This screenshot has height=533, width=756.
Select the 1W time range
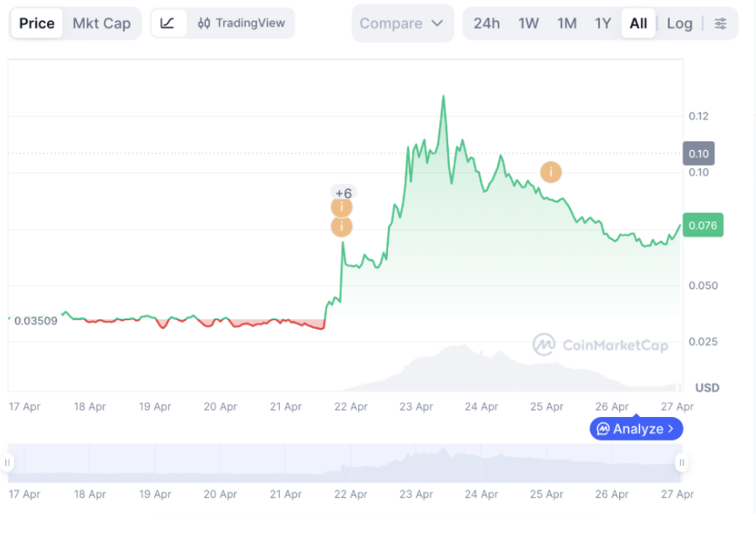pyautogui.click(x=528, y=24)
